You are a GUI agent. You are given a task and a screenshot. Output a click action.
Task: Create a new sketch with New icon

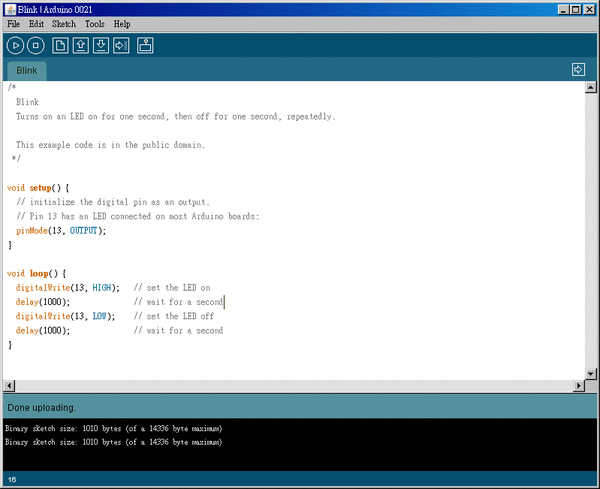click(x=60, y=46)
